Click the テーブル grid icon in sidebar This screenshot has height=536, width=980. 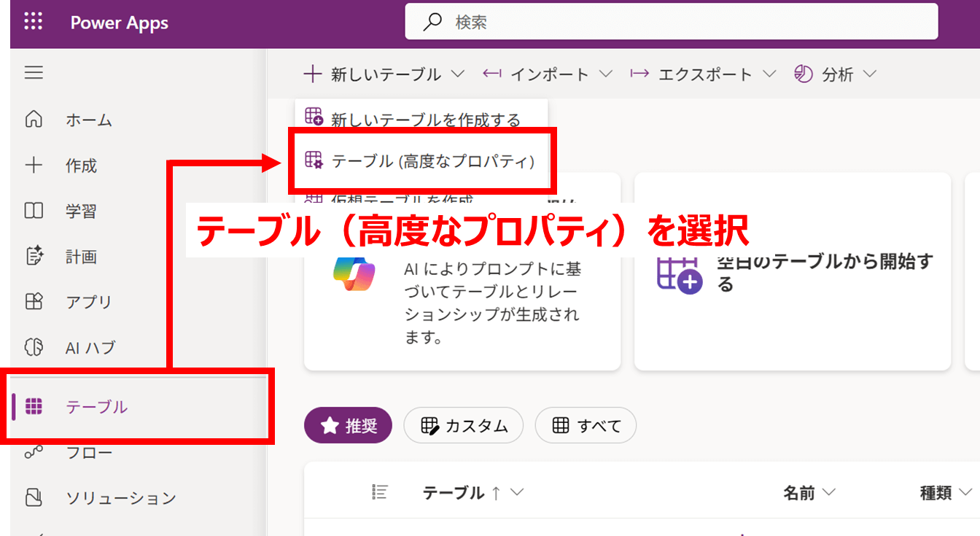[34, 407]
